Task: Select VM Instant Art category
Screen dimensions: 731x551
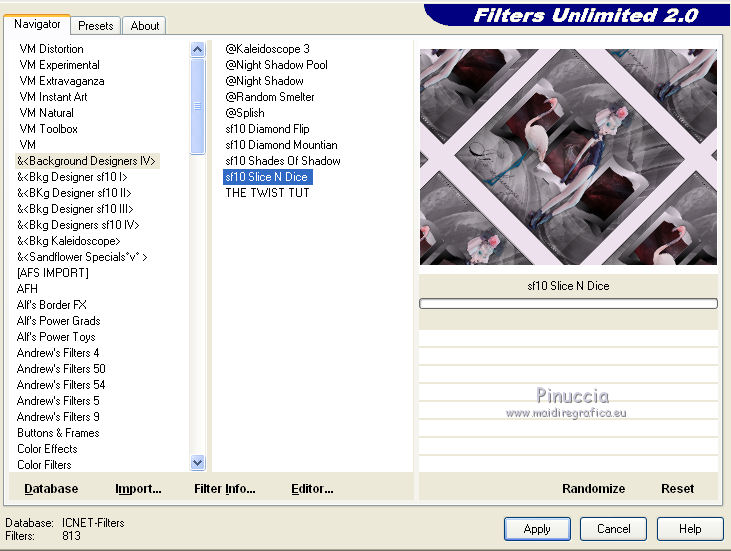Action: coord(53,97)
